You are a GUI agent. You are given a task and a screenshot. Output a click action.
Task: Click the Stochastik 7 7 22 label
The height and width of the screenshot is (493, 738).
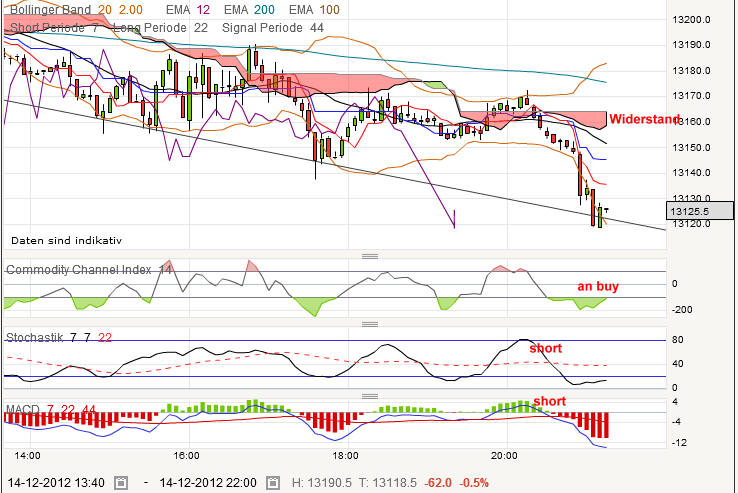coord(59,338)
